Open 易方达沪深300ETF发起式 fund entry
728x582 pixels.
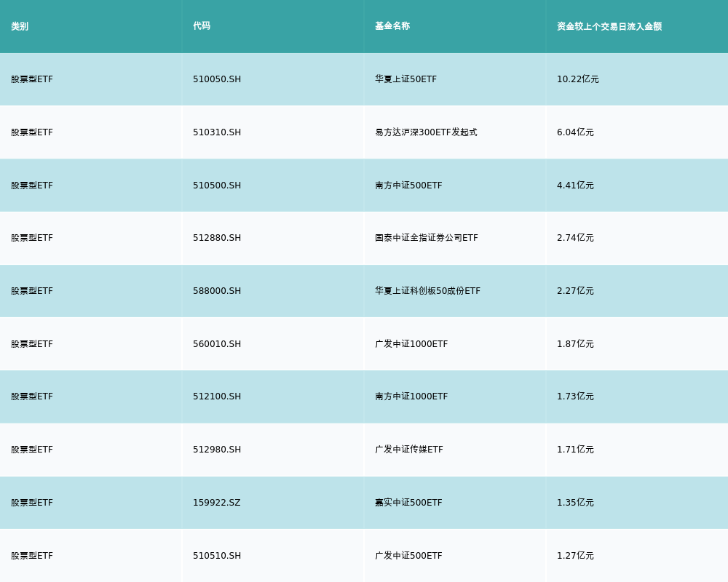(426, 132)
